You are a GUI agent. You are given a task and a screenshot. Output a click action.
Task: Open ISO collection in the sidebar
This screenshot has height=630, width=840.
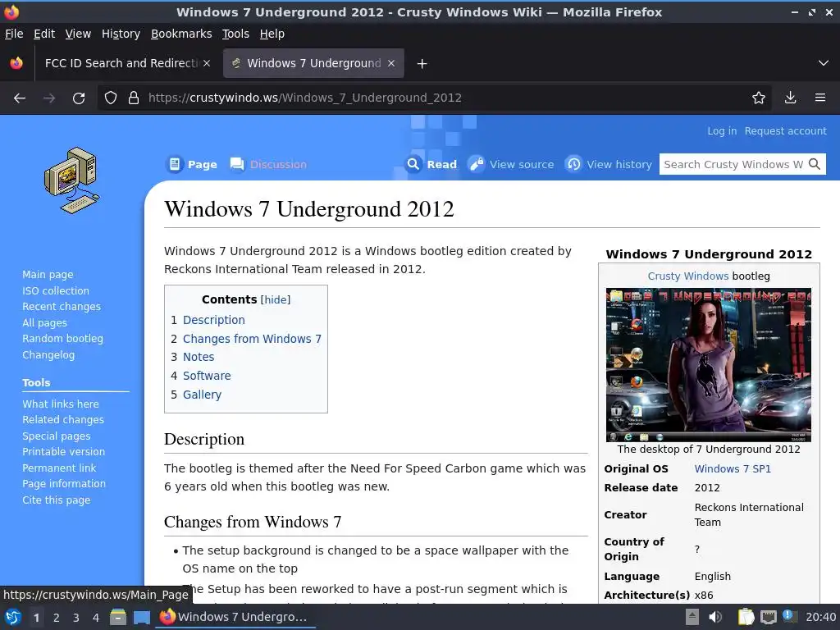(56, 291)
